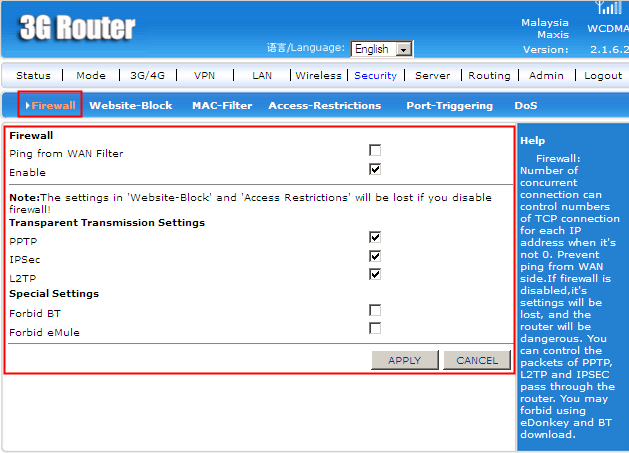Enable the Forbid BT checkbox
Image resolution: width=629 pixels, height=453 pixels.
[375, 311]
